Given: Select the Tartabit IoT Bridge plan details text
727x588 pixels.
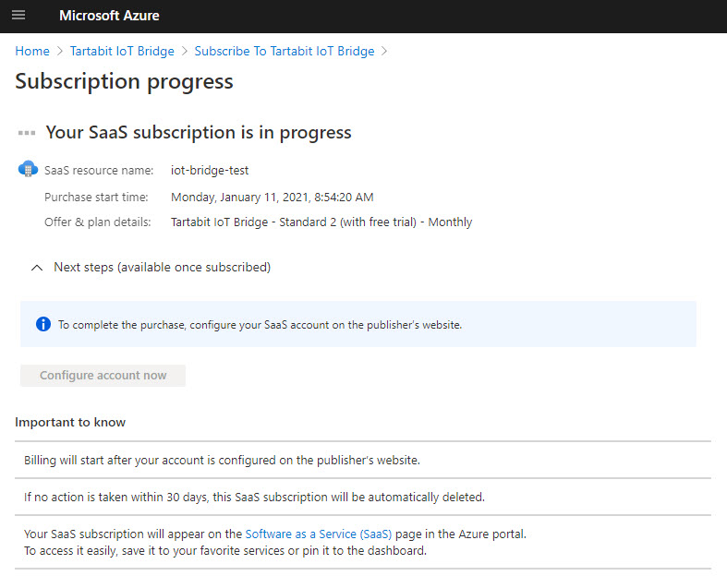Looking at the screenshot, I should pos(321,222).
